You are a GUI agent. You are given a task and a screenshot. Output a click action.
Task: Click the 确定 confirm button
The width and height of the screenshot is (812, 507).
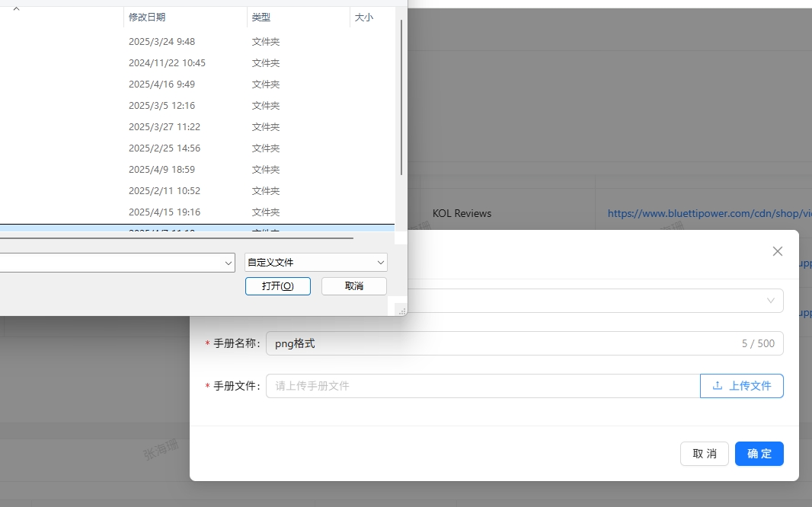click(759, 454)
